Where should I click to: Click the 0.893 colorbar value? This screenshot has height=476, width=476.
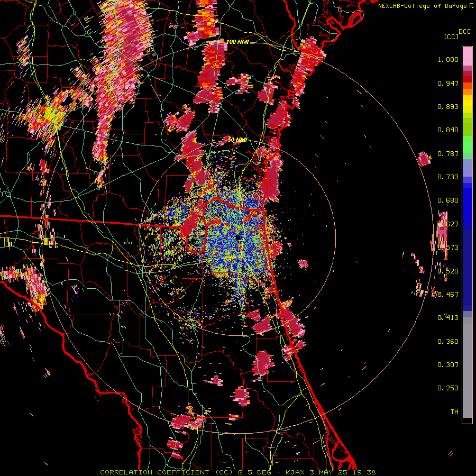click(448, 106)
